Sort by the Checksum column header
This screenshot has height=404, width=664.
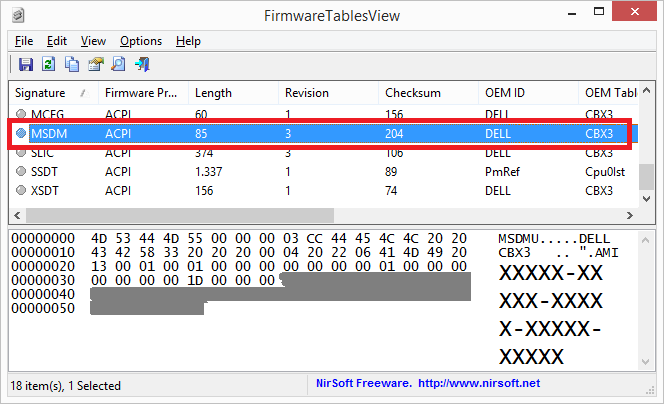tap(429, 93)
